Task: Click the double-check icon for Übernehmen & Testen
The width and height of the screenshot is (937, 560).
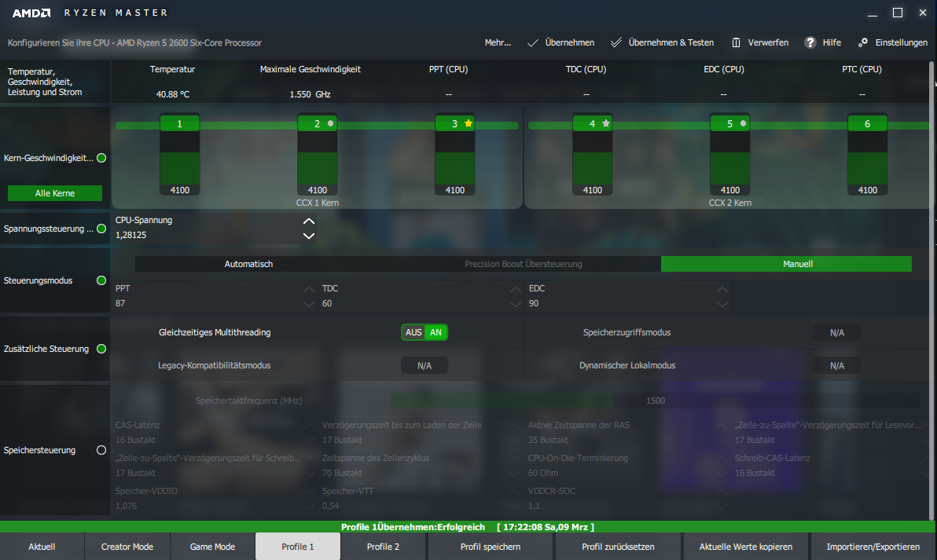Action: (616, 42)
